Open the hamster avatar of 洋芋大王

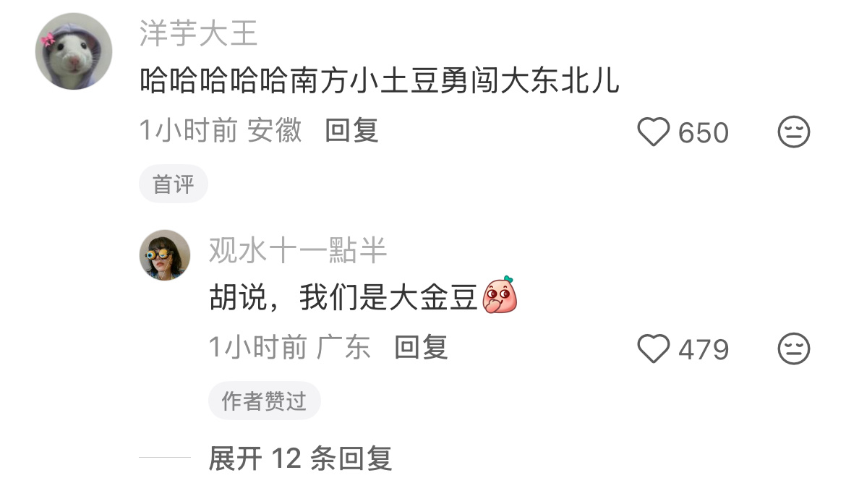click(x=74, y=51)
